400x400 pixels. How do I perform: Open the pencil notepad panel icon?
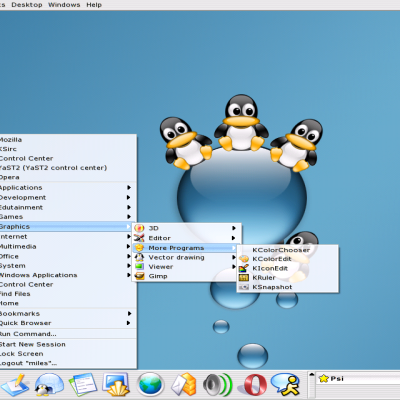click(x=15, y=385)
